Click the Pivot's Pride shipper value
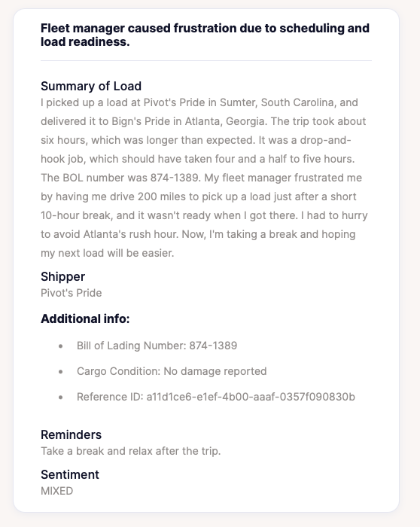Viewport: 420px width, 527px height. click(x=72, y=293)
